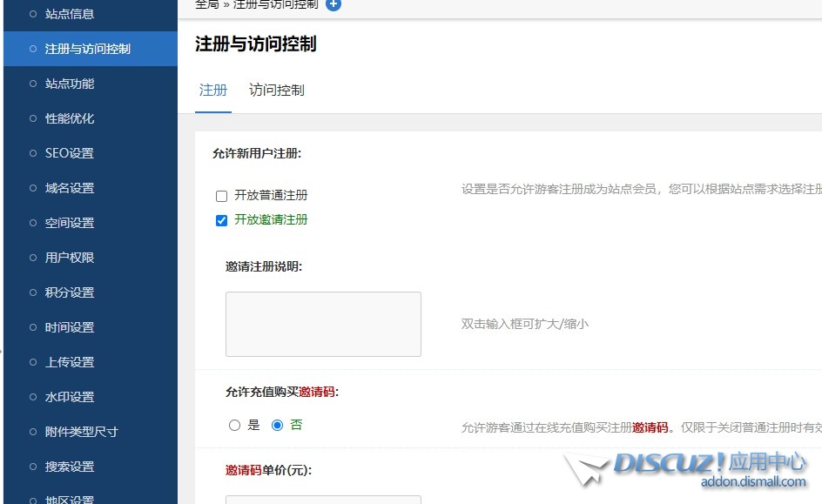Open the 注册 tab
The height and width of the screenshot is (504, 822).
pyautogui.click(x=213, y=91)
